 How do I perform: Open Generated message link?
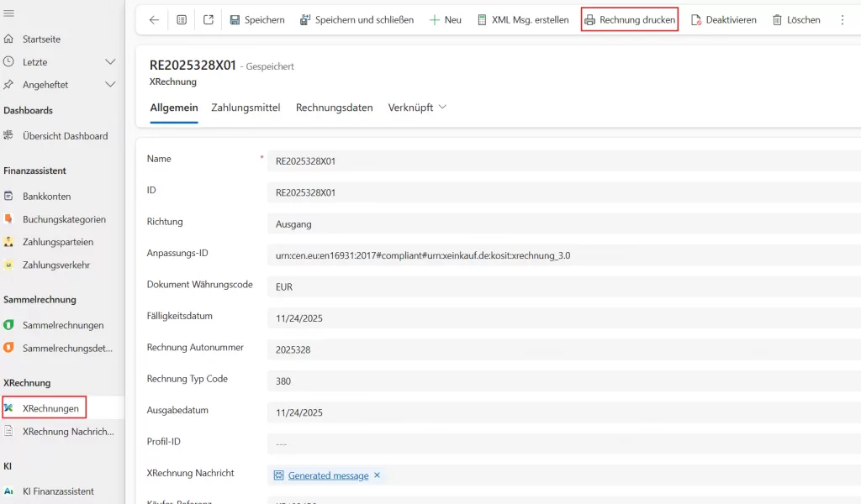coord(328,475)
